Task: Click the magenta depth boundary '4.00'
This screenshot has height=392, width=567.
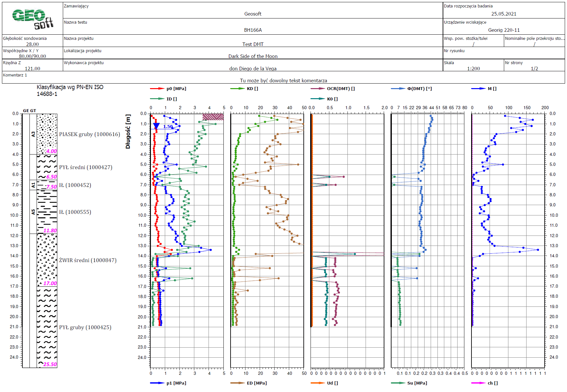Action: [x=51, y=151]
